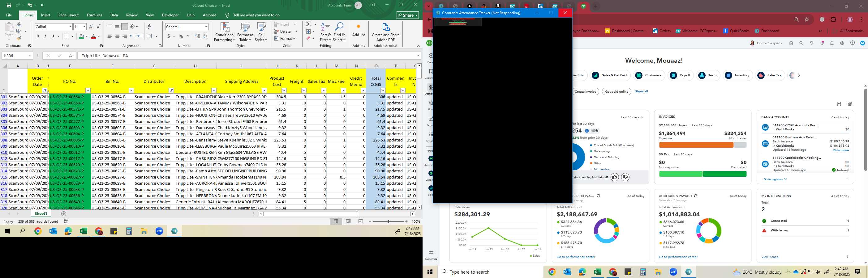Open the Distributor column filter dropdown
868x278 pixels.
[171, 90]
